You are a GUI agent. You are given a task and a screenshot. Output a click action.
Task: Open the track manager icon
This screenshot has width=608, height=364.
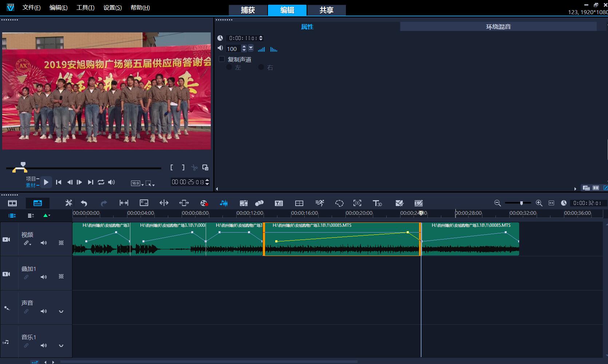(x=31, y=215)
